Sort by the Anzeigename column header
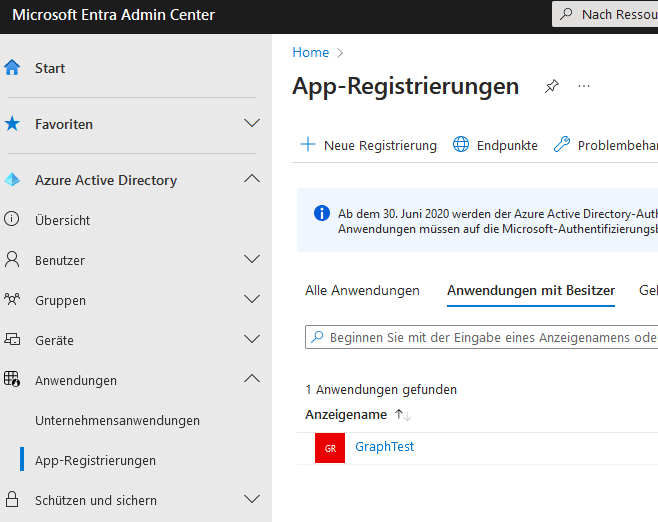The image size is (658, 522). pyautogui.click(x=346, y=414)
